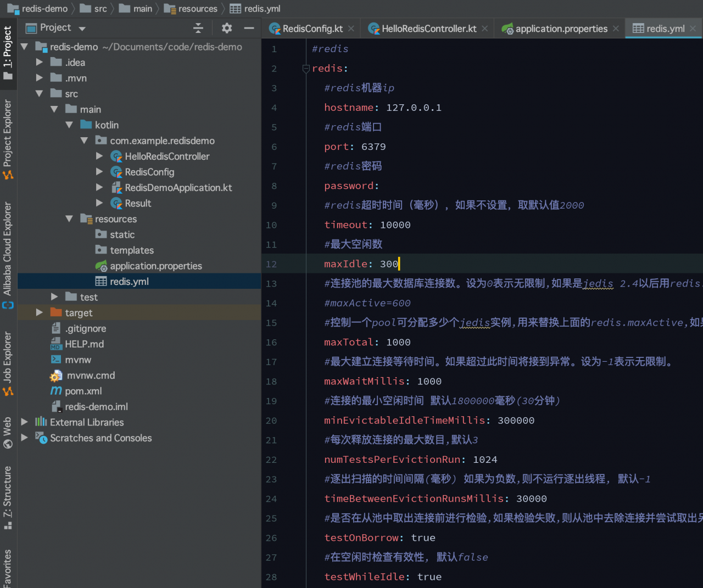This screenshot has width=703, height=588.
Task: Expand HelloRedisController node arrow
Action: 99,156
